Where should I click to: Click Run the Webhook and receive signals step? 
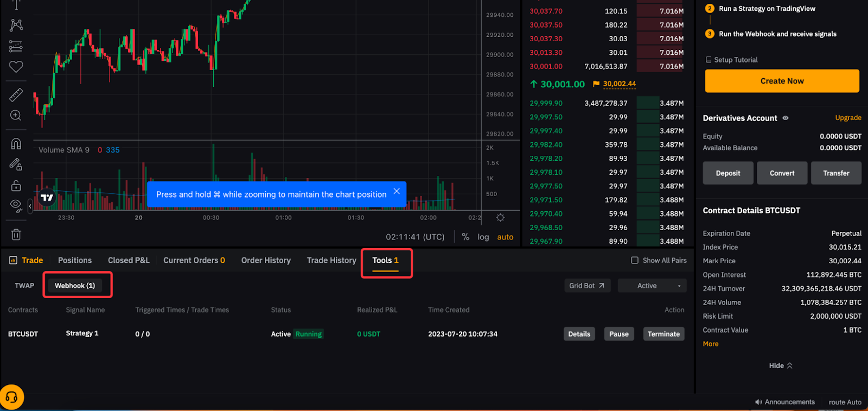pyautogui.click(x=777, y=34)
